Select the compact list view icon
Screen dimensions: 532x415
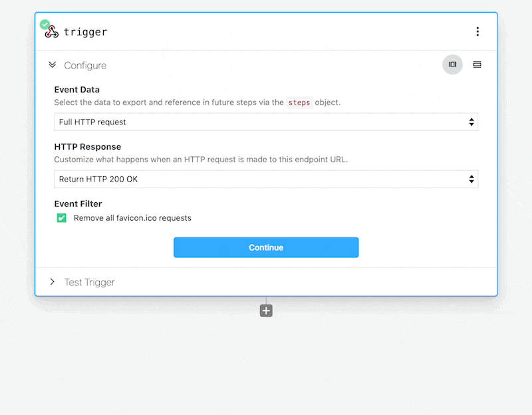coord(477,65)
